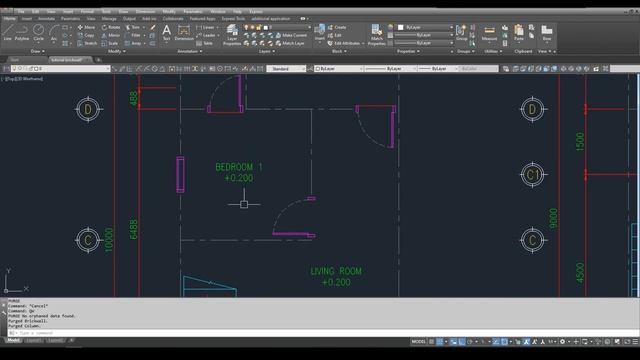Select the Line tool
The height and width of the screenshot is (360, 640).
coord(8,32)
